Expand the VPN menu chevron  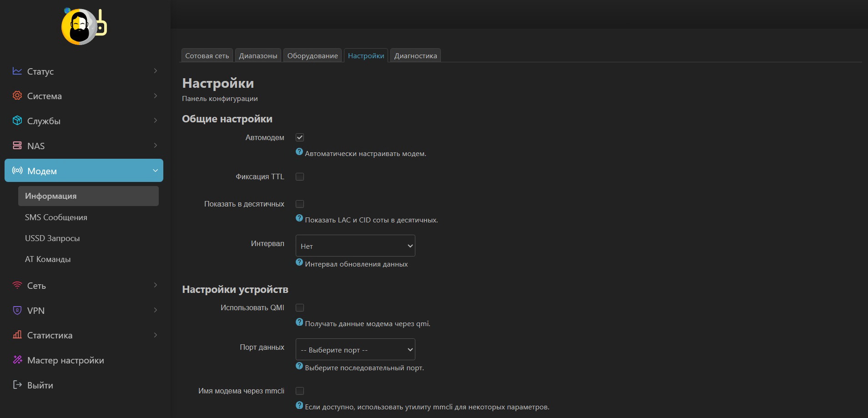[156, 310]
